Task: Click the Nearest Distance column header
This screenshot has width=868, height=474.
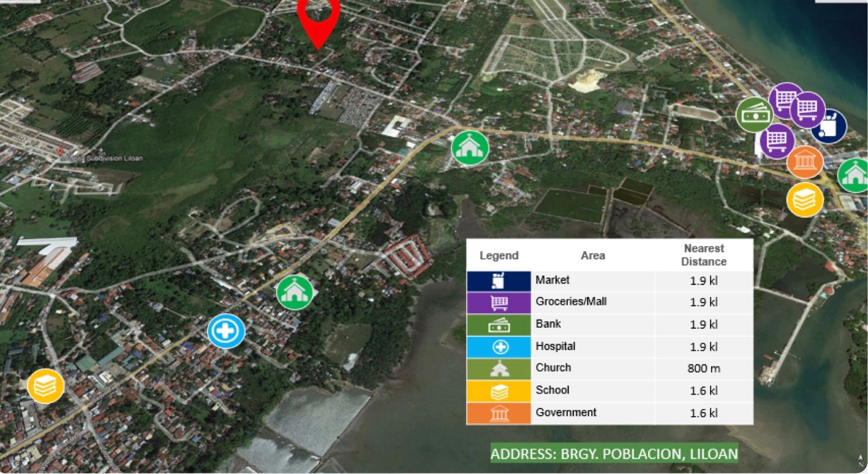Action: pyautogui.click(x=704, y=255)
